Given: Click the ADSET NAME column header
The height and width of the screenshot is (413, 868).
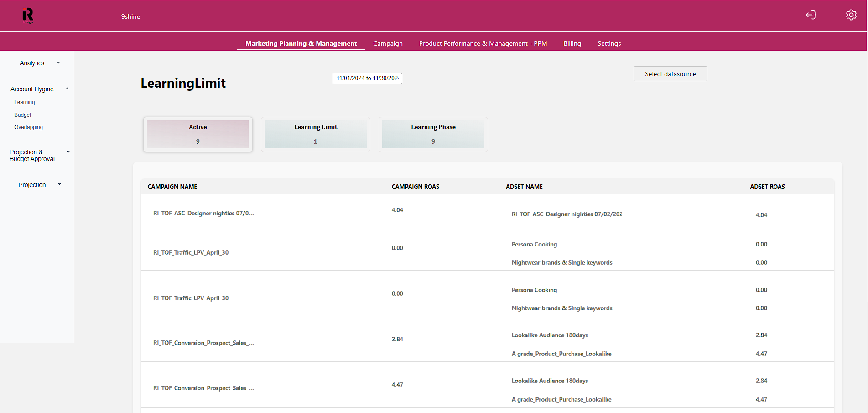Looking at the screenshot, I should 524,187.
